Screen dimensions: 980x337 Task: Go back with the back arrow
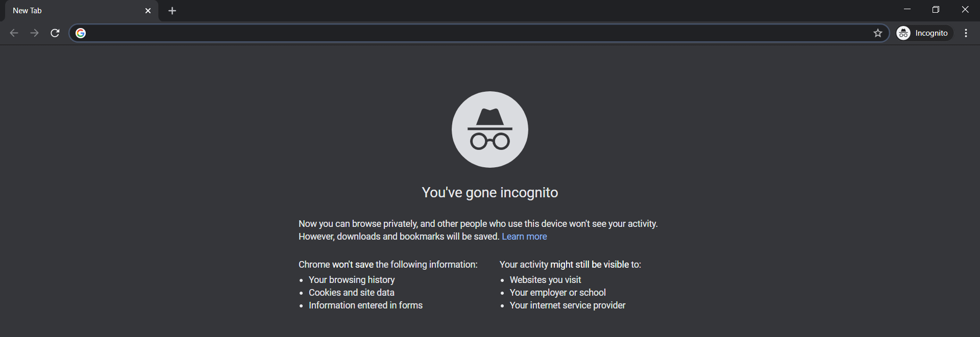click(x=14, y=33)
